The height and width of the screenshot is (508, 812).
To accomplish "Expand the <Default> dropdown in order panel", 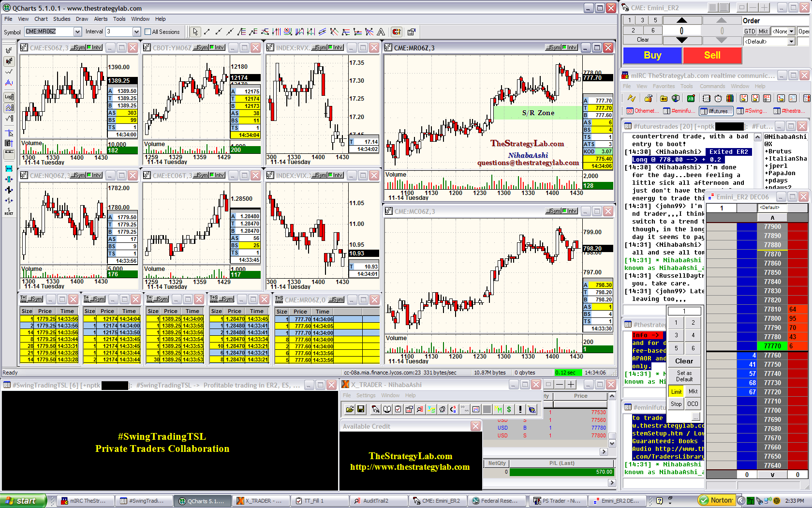I will (792, 42).
